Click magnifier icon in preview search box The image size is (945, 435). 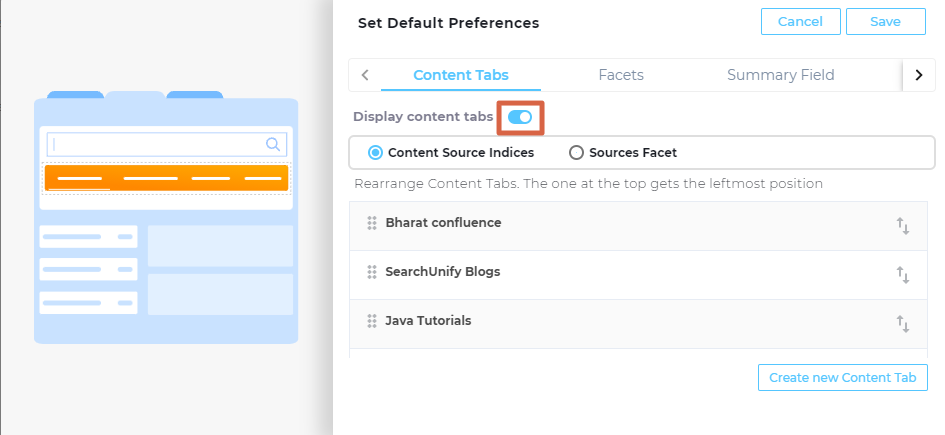coord(272,144)
